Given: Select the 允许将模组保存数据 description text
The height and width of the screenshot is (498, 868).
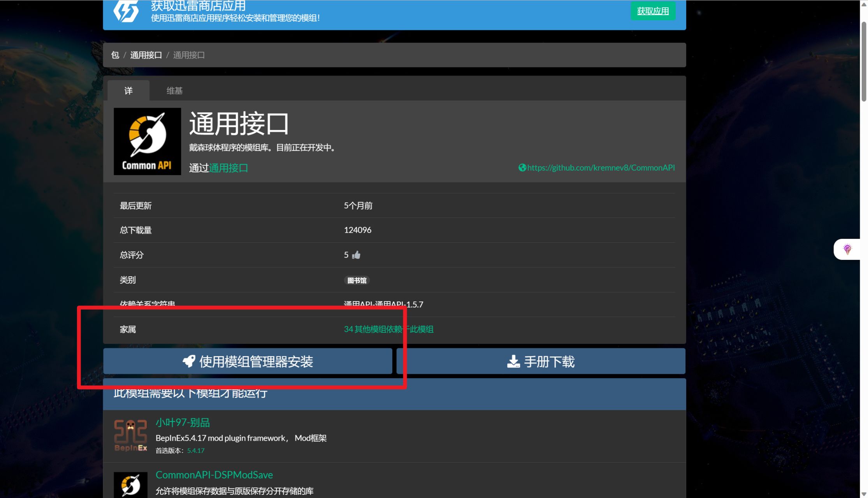Looking at the screenshot, I should coord(234,491).
